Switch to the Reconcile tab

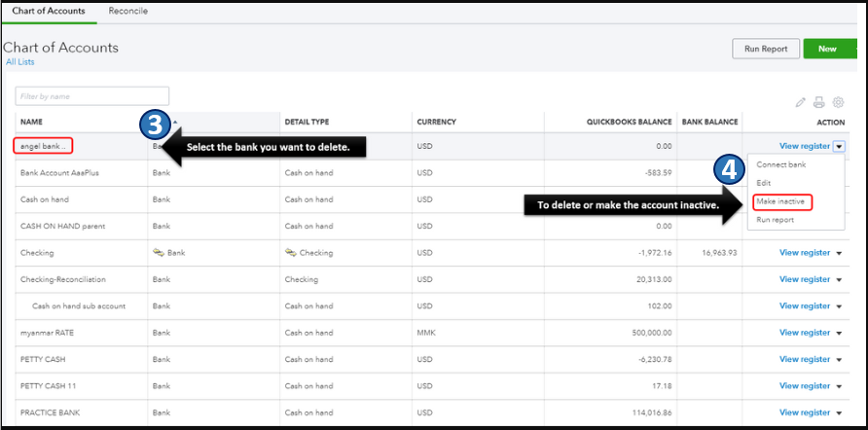pos(128,11)
